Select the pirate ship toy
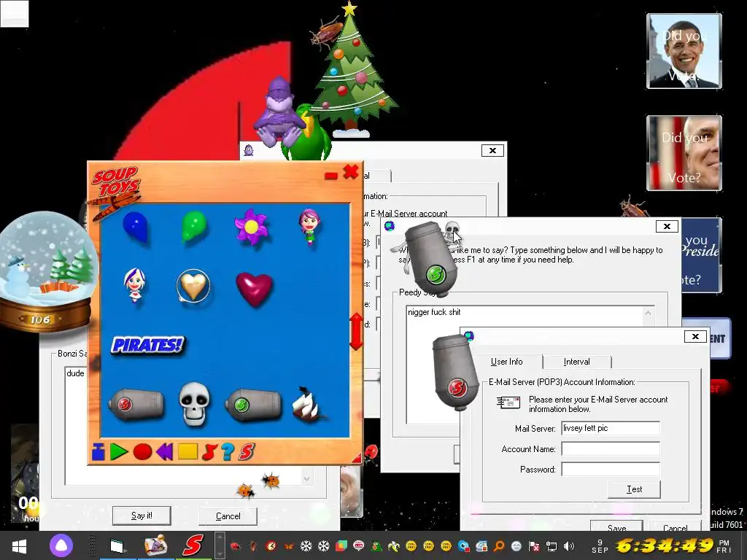This screenshot has width=747, height=560. click(x=309, y=404)
